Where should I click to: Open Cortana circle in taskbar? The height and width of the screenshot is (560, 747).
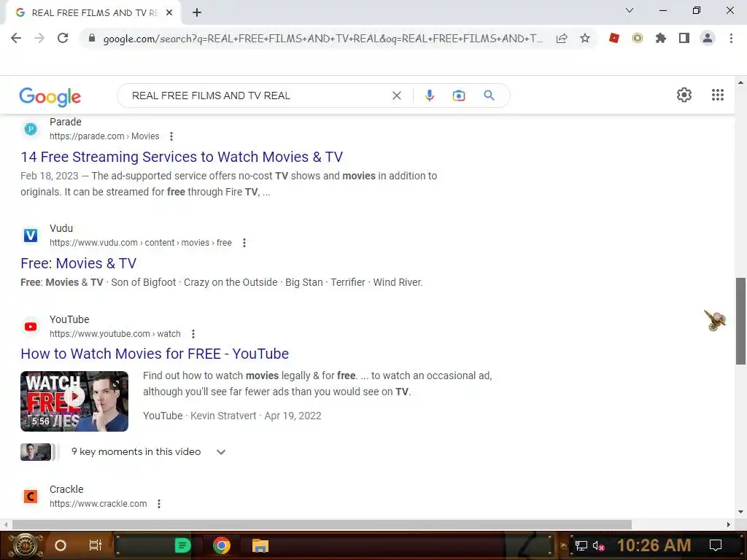pyautogui.click(x=61, y=545)
